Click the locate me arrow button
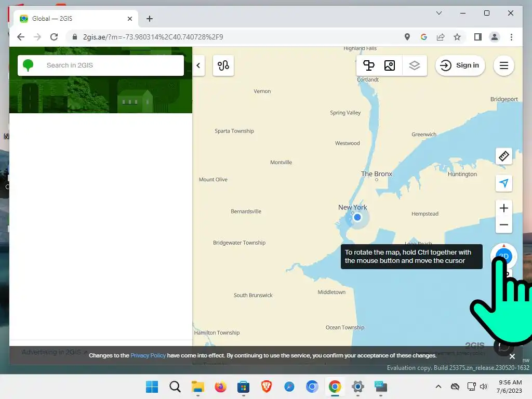 coord(504,183)
